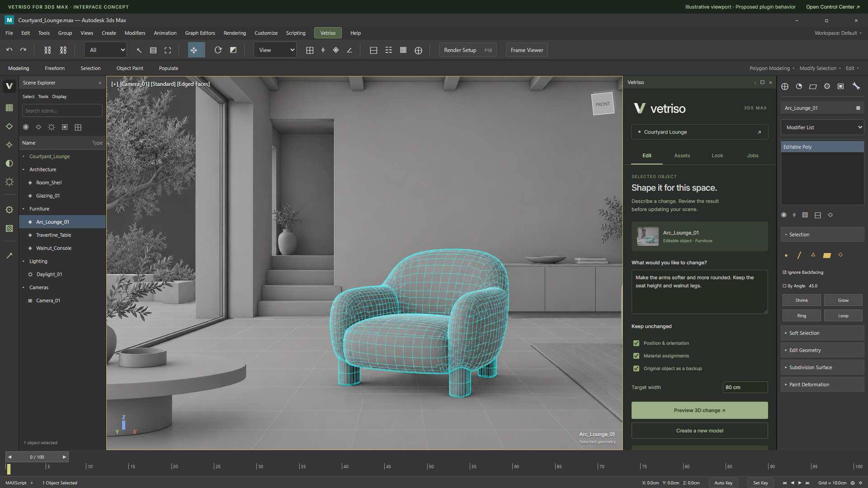Click the Grow selection button
Screen dimensions: 868x488
pyautogui.click(x=843, y=300)
